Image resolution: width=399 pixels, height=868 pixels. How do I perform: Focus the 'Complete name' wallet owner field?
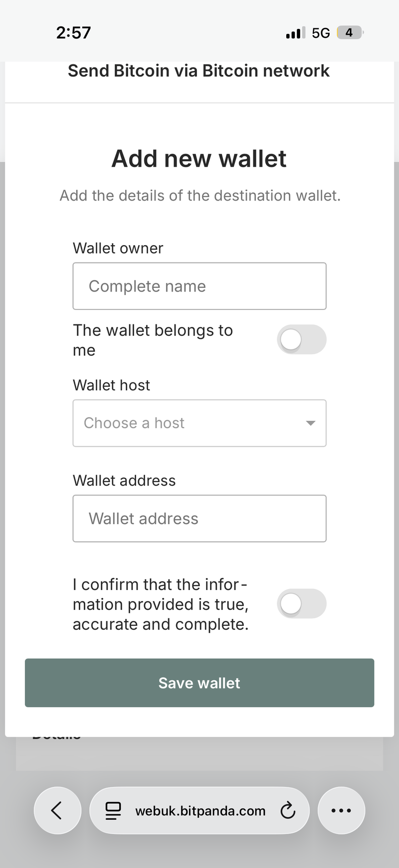[x=199, y=287]
